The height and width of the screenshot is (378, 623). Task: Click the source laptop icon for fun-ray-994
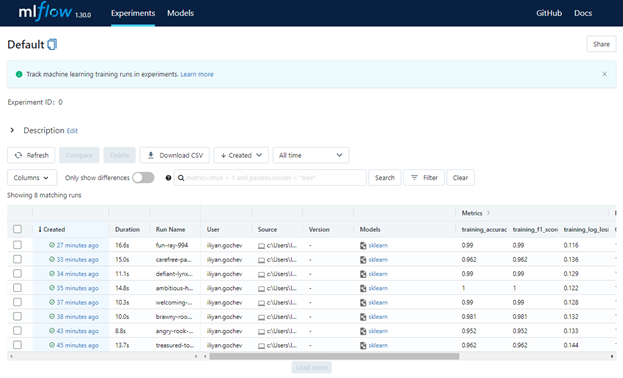click(x=261, y=246)
